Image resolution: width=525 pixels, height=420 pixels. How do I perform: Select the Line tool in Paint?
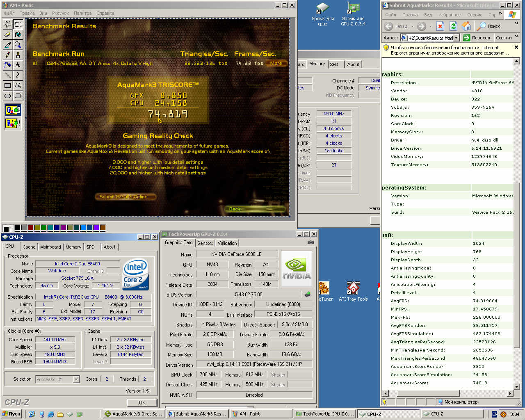pos(7,75)
